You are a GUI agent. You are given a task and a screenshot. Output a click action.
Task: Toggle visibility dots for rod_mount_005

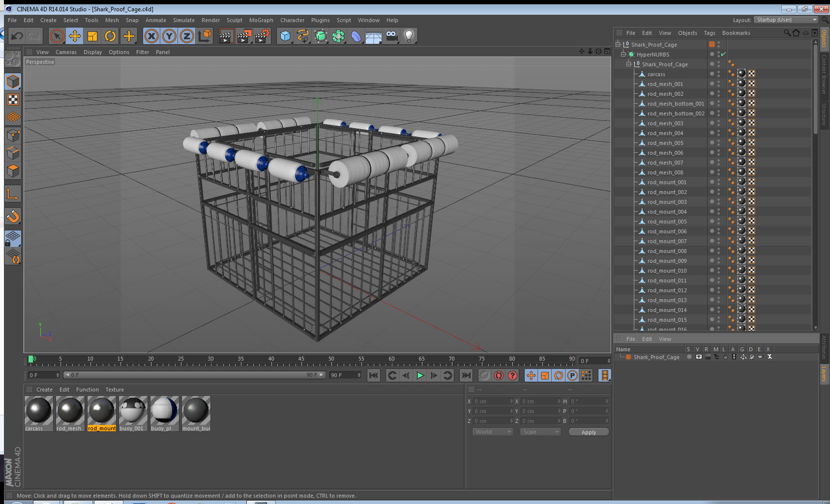(x=718, y=222)
